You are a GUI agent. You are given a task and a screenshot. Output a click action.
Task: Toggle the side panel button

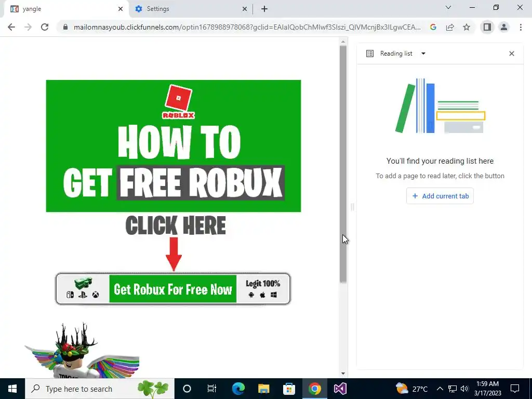point(487,27)
